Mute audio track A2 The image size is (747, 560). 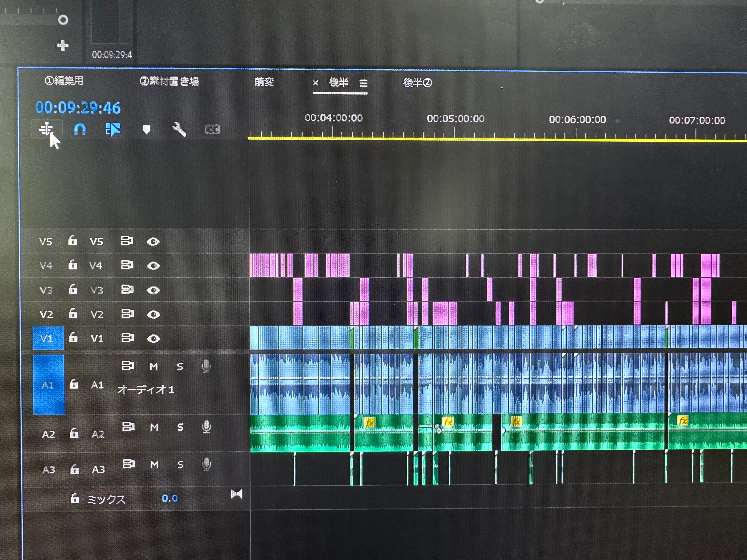[x=154, y=427]
